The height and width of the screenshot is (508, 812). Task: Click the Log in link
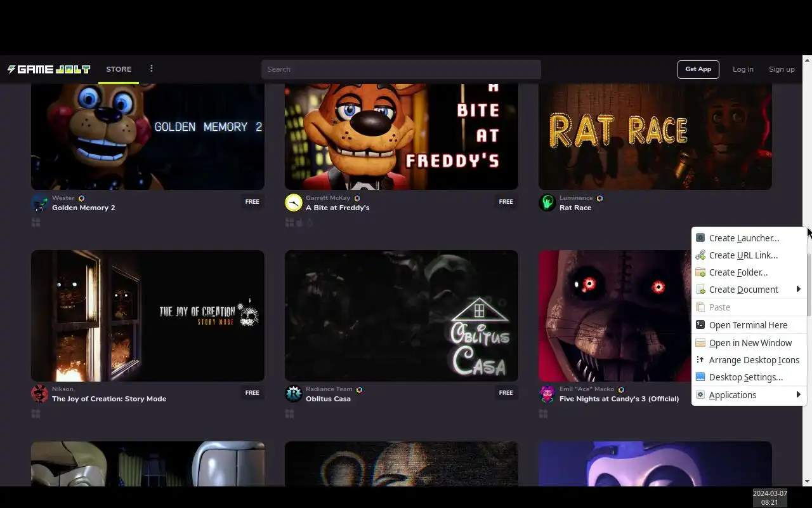pyautogui.click(x=743, y=69)
